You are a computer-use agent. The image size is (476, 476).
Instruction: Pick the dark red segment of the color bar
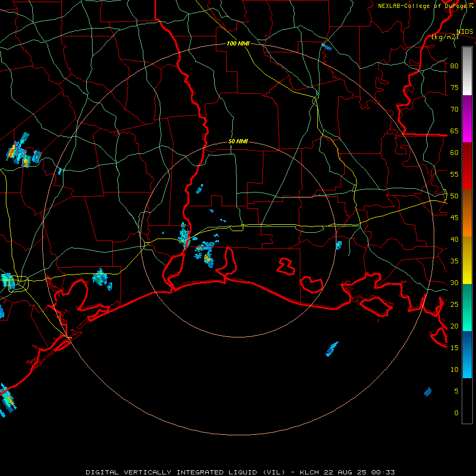[467, 166]
